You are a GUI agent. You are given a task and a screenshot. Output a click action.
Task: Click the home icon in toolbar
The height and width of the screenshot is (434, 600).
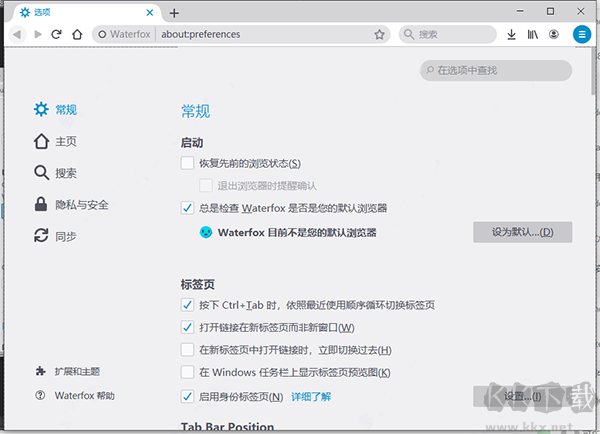coord(76,34)
